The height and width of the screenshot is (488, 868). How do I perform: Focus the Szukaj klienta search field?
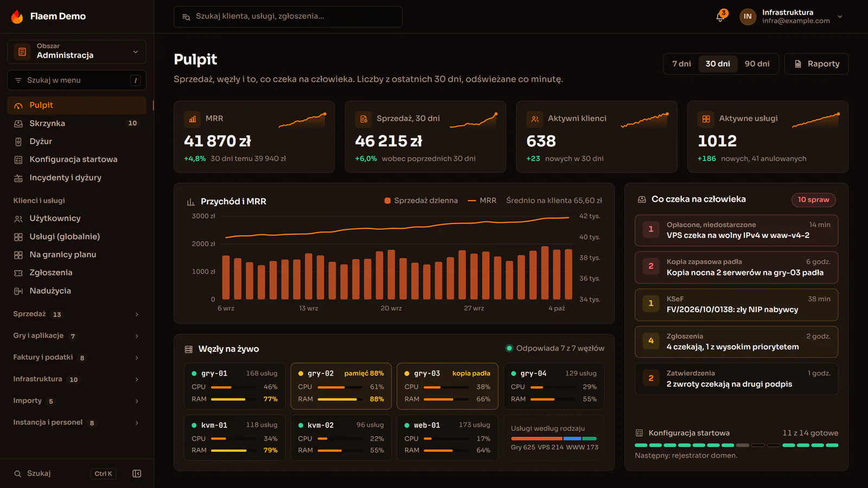tap(288, 17)
